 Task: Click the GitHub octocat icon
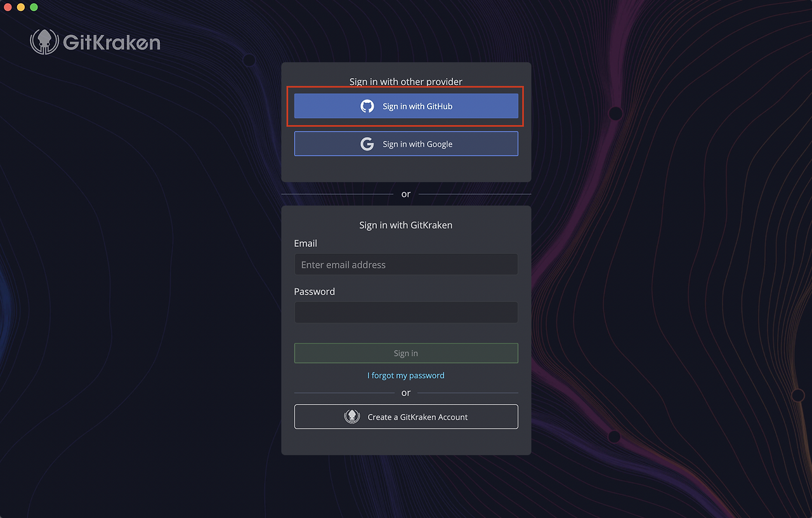367,106
